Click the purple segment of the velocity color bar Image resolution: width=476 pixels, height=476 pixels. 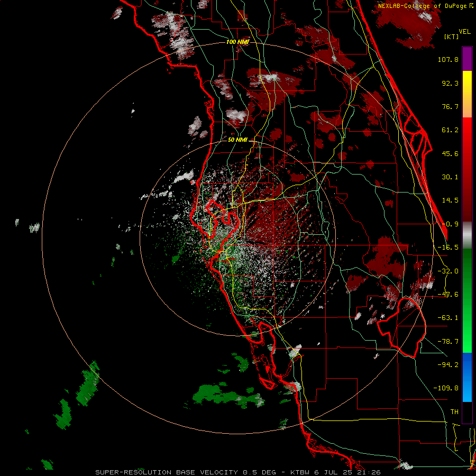click(x=467, y=59)
